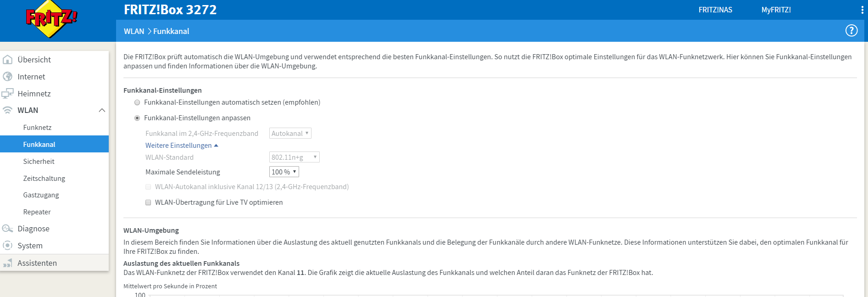Click WLAN-Umgebung heading
This screenshot has width=868, height=297.
(x=151, y=230)
